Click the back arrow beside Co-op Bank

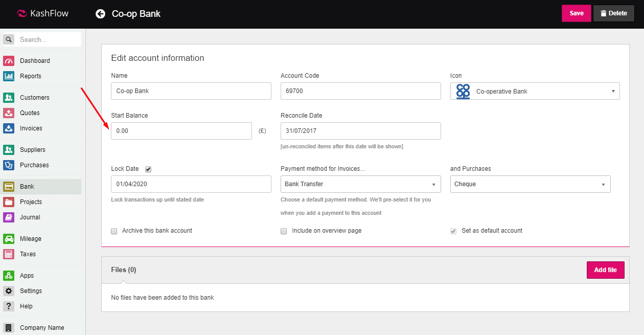tap(100, 14)
